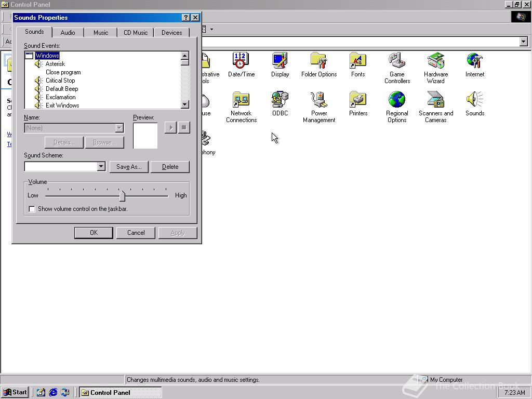532x399 pixels.
Task: Click Delete sound scheme button
Action: click(x=170, y=167)
